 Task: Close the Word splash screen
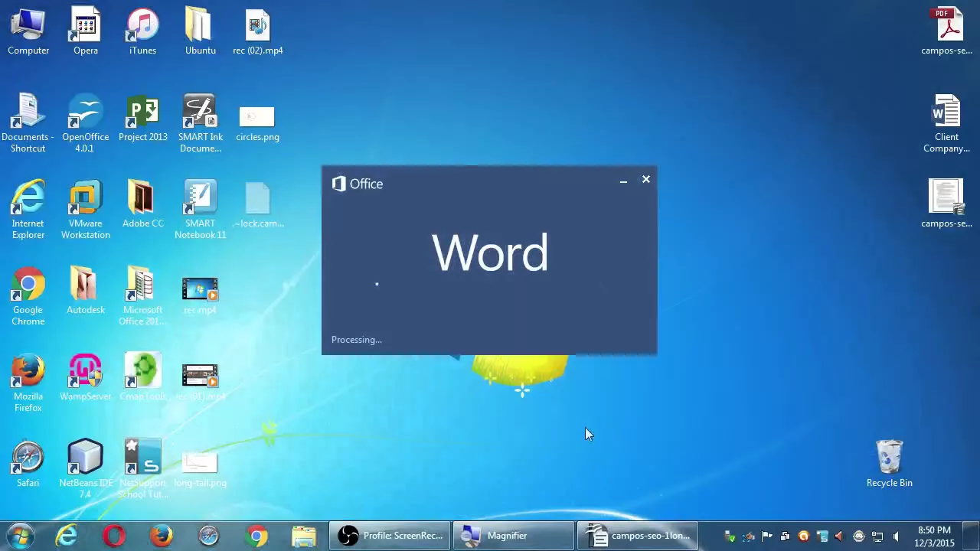[x=645, y=180]
